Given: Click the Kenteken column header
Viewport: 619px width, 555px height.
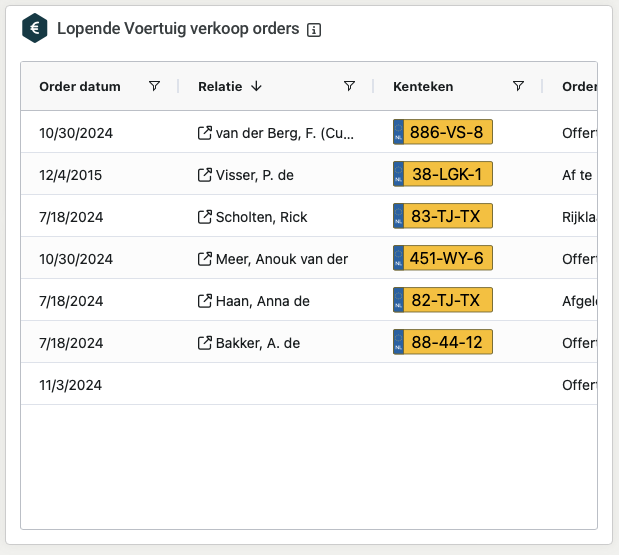Looking at the screenshot, I should [423, 86].
